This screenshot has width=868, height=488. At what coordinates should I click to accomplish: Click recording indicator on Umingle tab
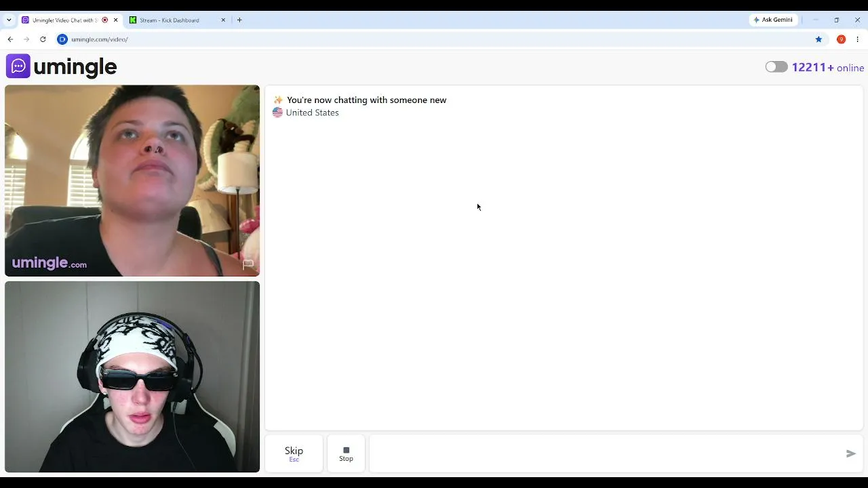[105, 20]
